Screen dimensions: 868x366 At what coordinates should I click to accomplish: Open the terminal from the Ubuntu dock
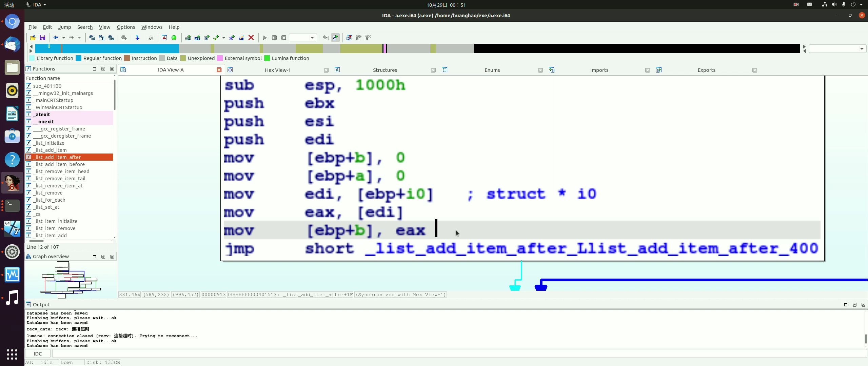(x=12, y=206)
